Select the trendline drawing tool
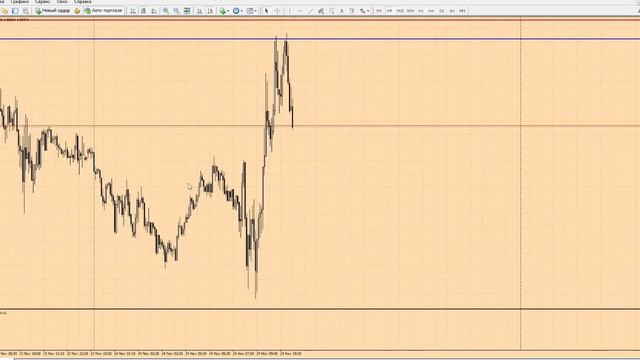Image resolution: width=640 pixels, height=360 pixels. 311,11
